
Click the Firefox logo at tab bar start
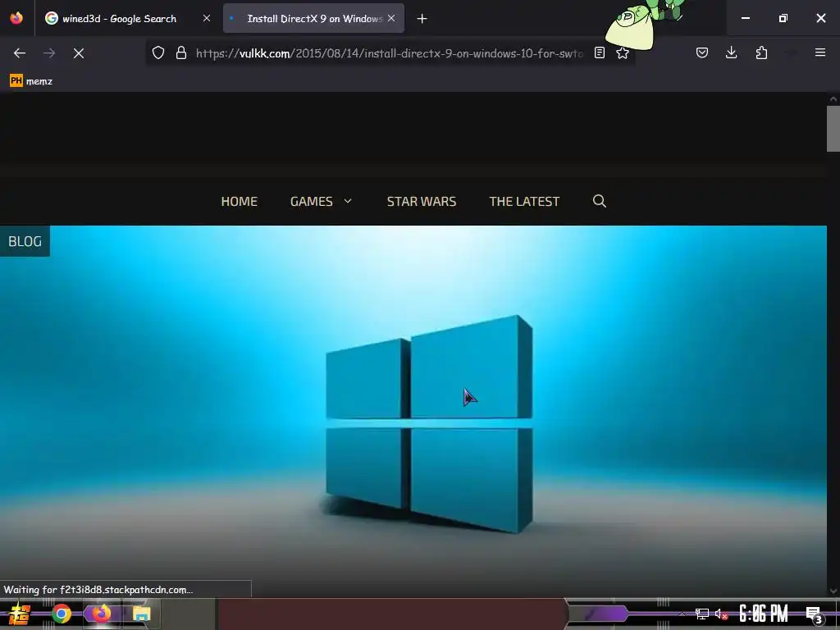[16, 18]
